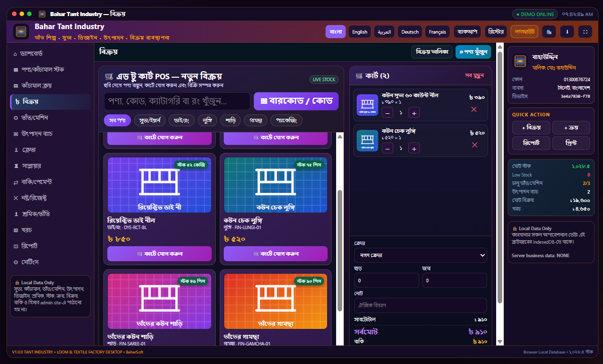Click the রিয়েক্টিভ ডাই নীল product image
Viewport: 603px width, 364px height.
tap(160, 185)
